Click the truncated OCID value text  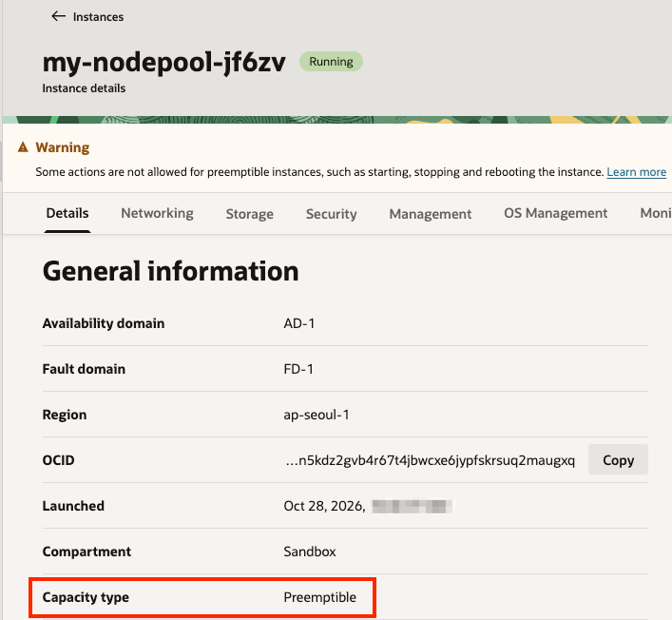430,460
